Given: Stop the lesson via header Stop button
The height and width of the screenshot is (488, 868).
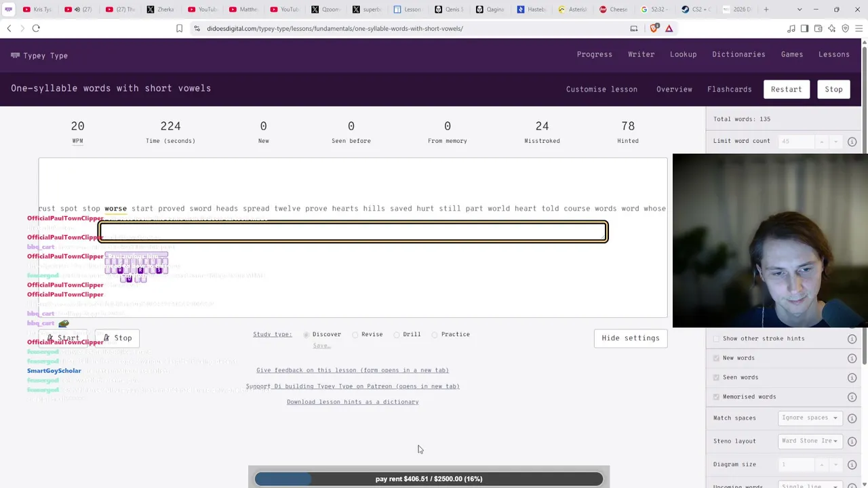Looking at the screenshot, I should [834, 89].
